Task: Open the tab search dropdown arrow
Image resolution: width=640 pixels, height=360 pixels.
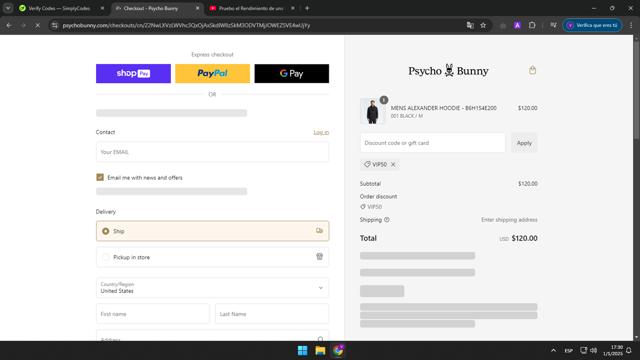Action: click(8, 8)
